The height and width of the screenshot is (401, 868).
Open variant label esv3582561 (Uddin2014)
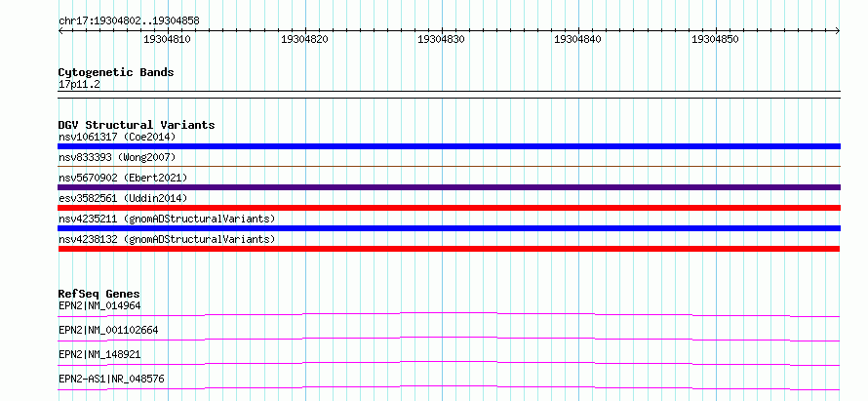(123, 198)
